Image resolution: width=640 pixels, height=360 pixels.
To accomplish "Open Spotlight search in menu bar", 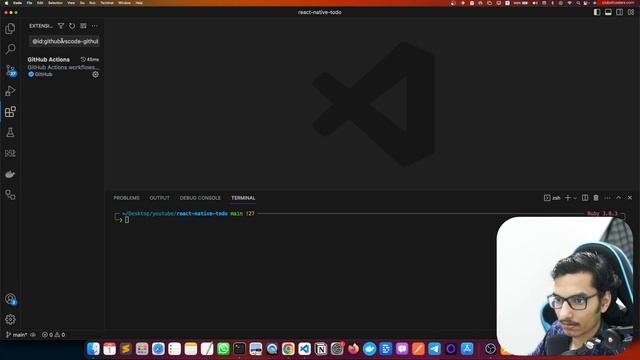I will [x=578, y=3].
